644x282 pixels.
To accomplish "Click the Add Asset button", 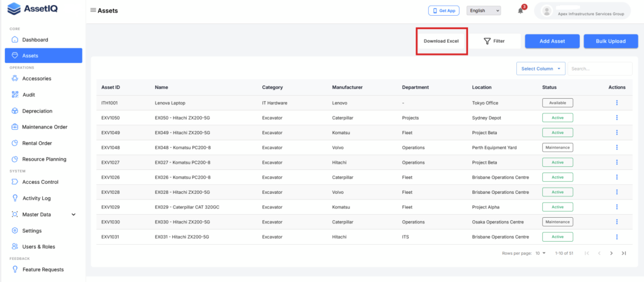I will click(x=552, y=41).
